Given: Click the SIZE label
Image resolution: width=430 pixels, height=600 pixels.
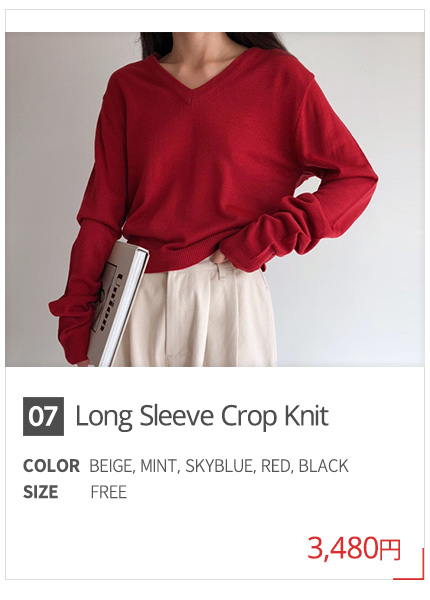Looking at the screenshot, I should point(41,492).
